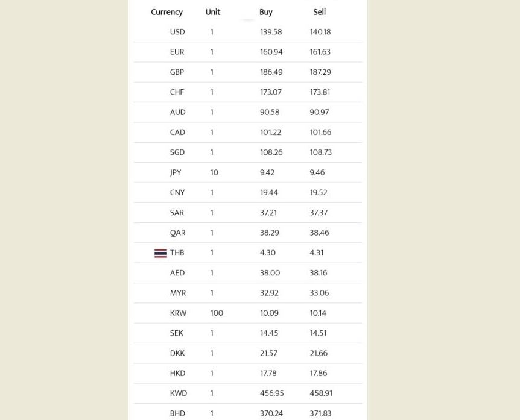This screenshot has height=420, width=520.
Task: Select the USD currency row label
Action: tap(177, 32)
